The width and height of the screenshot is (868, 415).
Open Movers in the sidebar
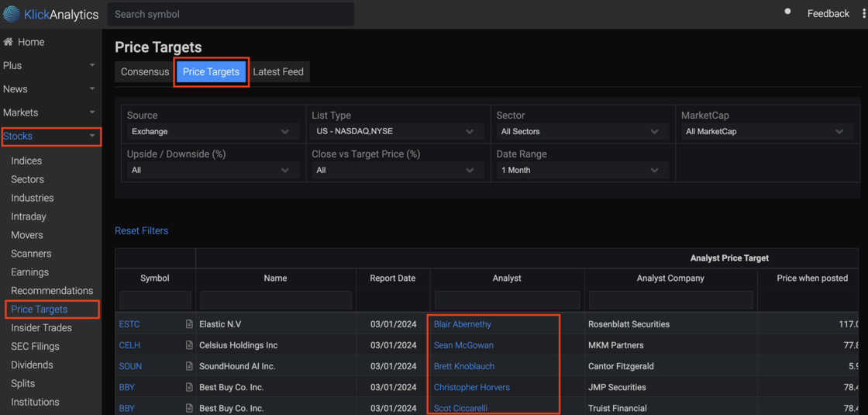pos(27,235)
